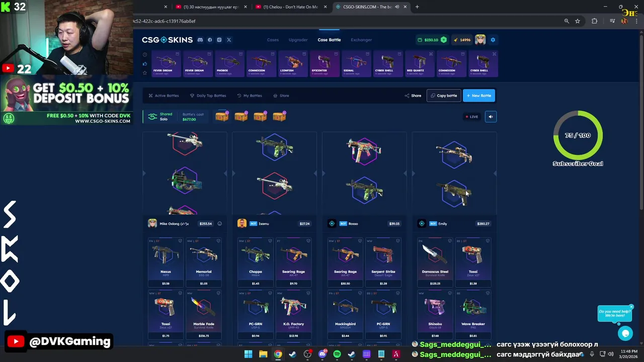Click the zoom magnifier icon in address bar

(567, 21)
